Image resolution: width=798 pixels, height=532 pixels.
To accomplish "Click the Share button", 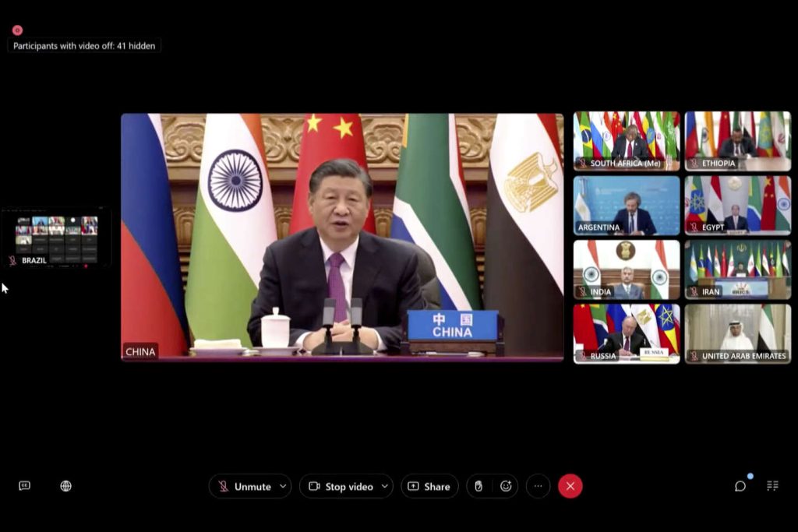I will [429, 486].
